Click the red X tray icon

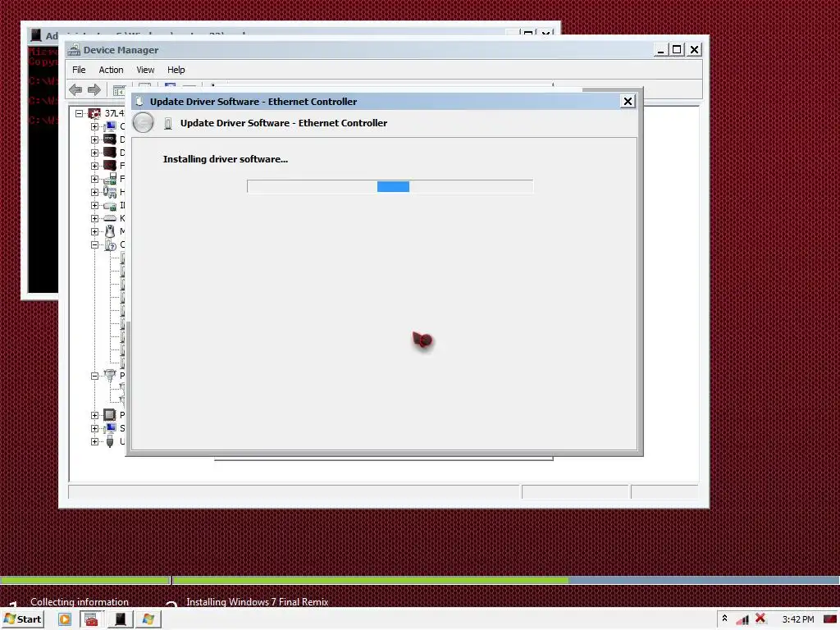coord(760,619)
